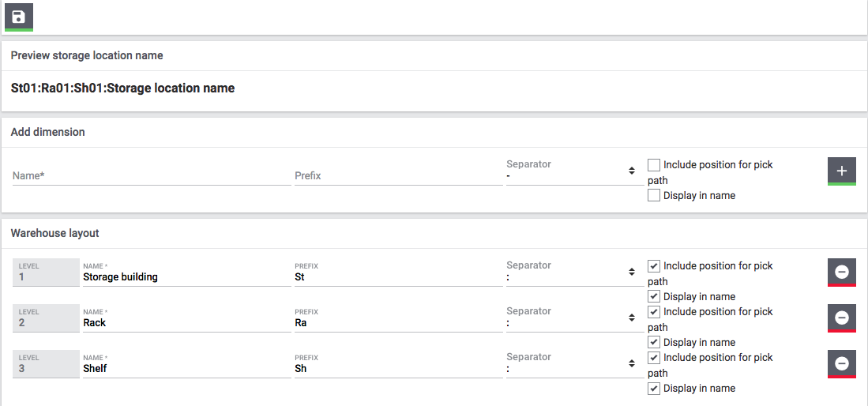Change the Shelf row Separator selection
The height and width of the screenshot is (406, 868).
[x=572, y=368]
